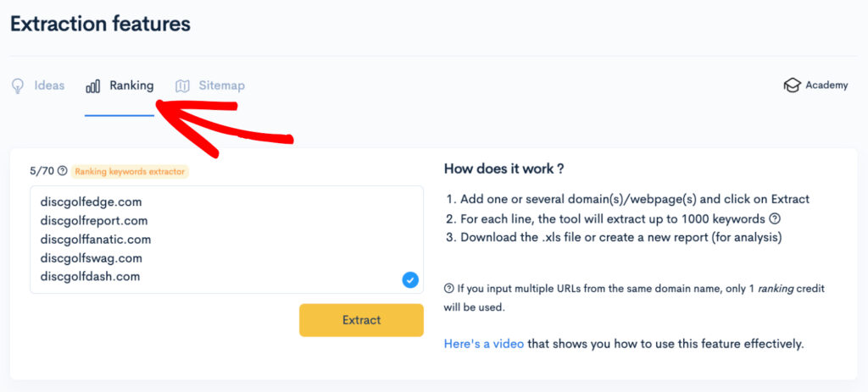Image resolution: width=868 pixels, height=392 pixels.
Task: Click the graduation cap Academy icon
Action: pos(792,86)
